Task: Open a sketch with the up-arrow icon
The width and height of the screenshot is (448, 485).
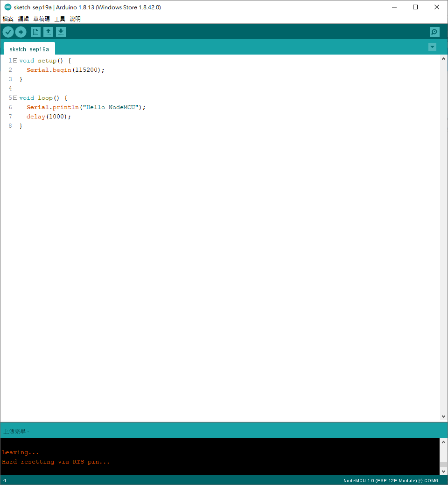Action: click(48, 32)
